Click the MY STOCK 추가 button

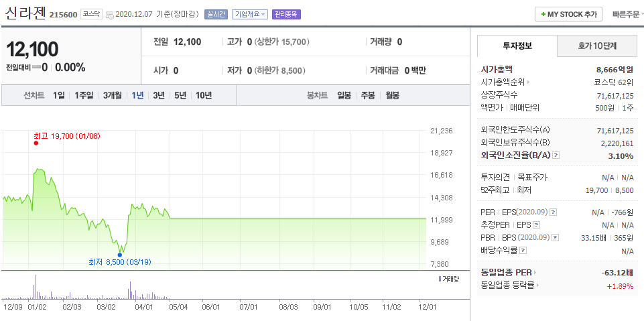tap(568, 14)
